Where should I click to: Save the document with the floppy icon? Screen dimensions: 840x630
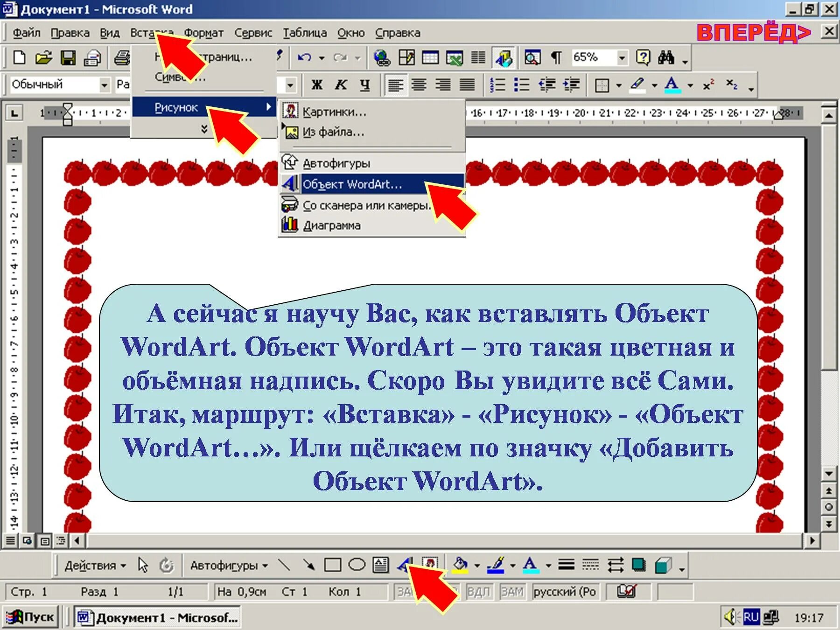point(68,58)
